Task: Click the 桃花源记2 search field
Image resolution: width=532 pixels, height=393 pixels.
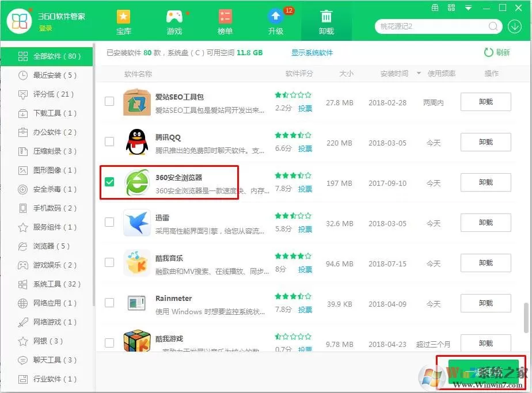Action: [x=434, y=26]
